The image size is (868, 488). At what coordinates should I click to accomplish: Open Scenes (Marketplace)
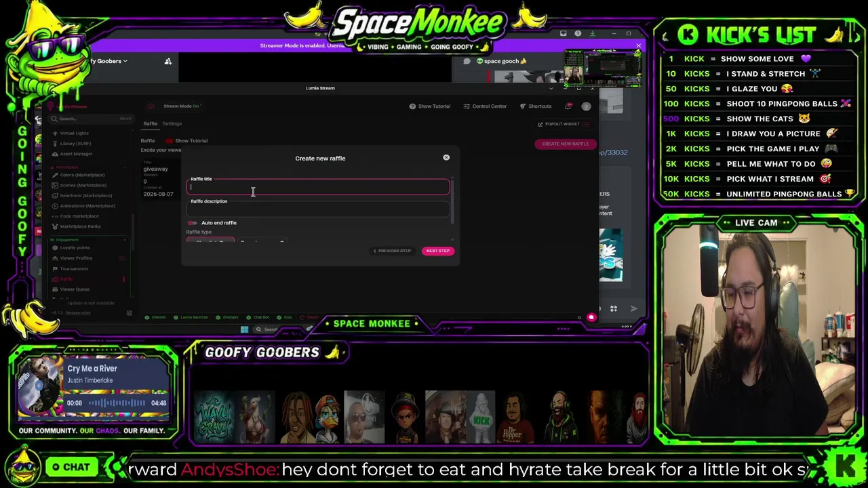(83, 185)
